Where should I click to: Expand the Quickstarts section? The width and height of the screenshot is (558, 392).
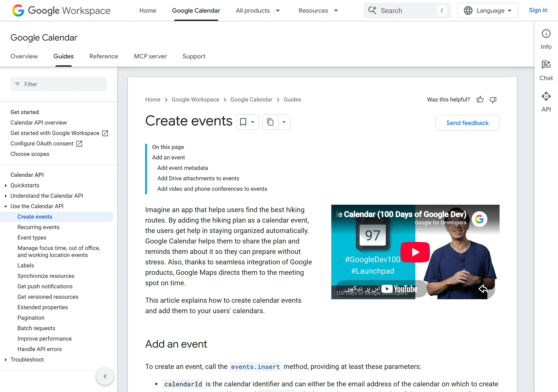(6, 185)
